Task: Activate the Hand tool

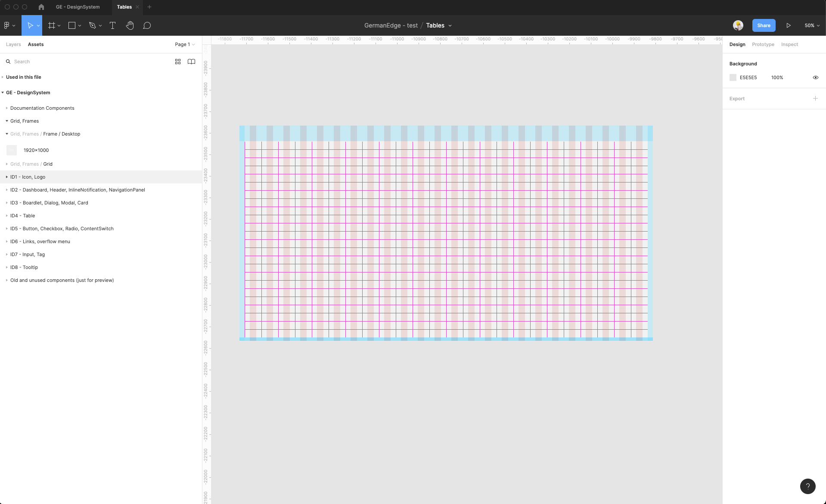Action: point(130,25)
